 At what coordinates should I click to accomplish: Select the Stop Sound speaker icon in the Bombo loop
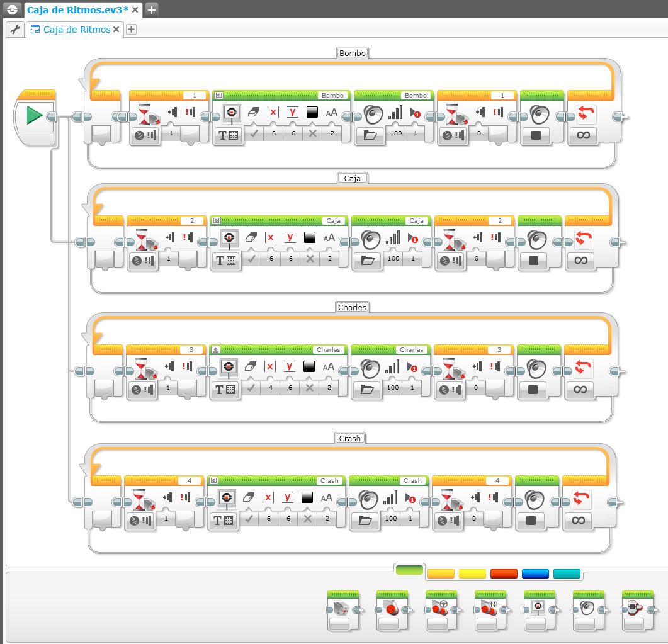tap(539, 114)
